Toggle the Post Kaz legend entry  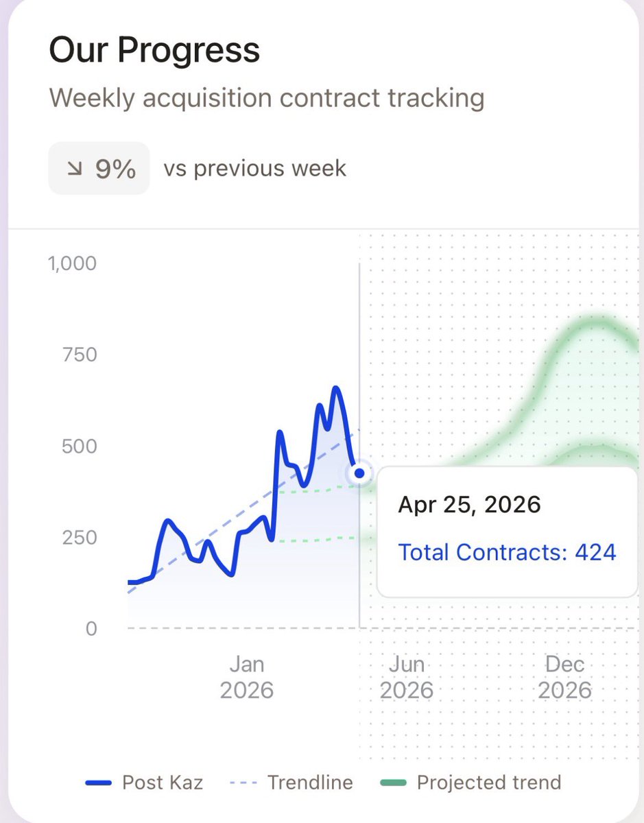pos(144,782)
